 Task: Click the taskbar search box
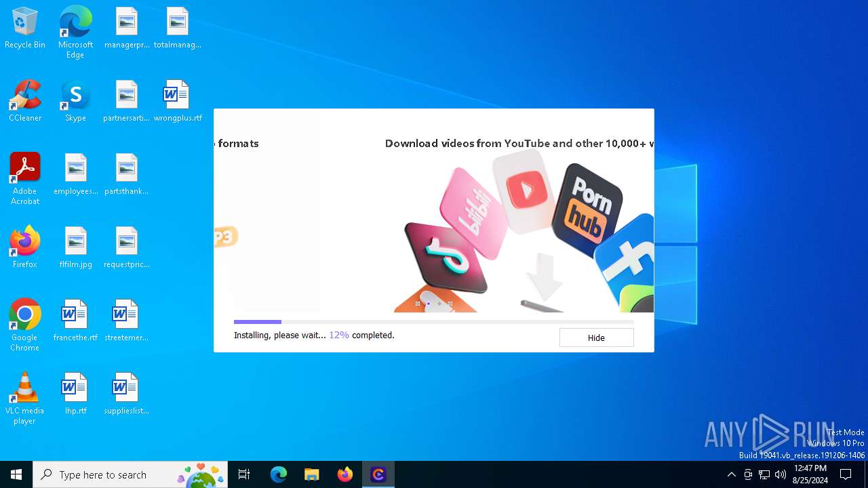click(130, 474)
